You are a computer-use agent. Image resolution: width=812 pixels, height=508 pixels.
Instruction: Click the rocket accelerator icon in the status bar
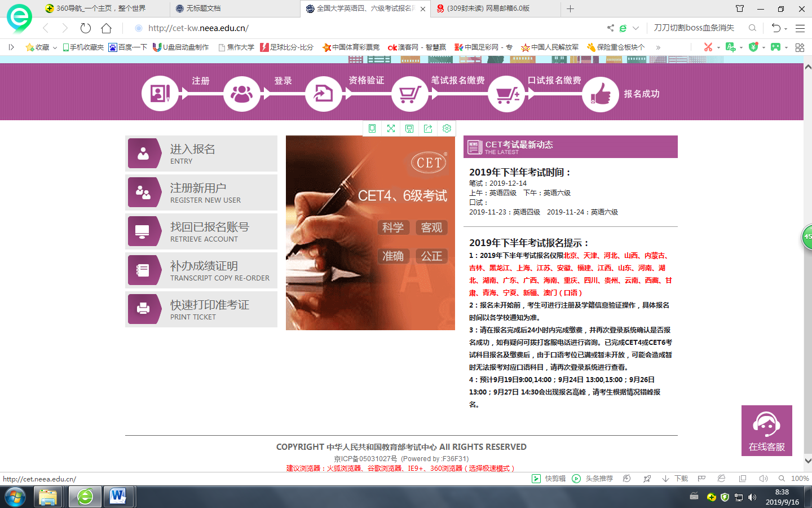point(647,479)
